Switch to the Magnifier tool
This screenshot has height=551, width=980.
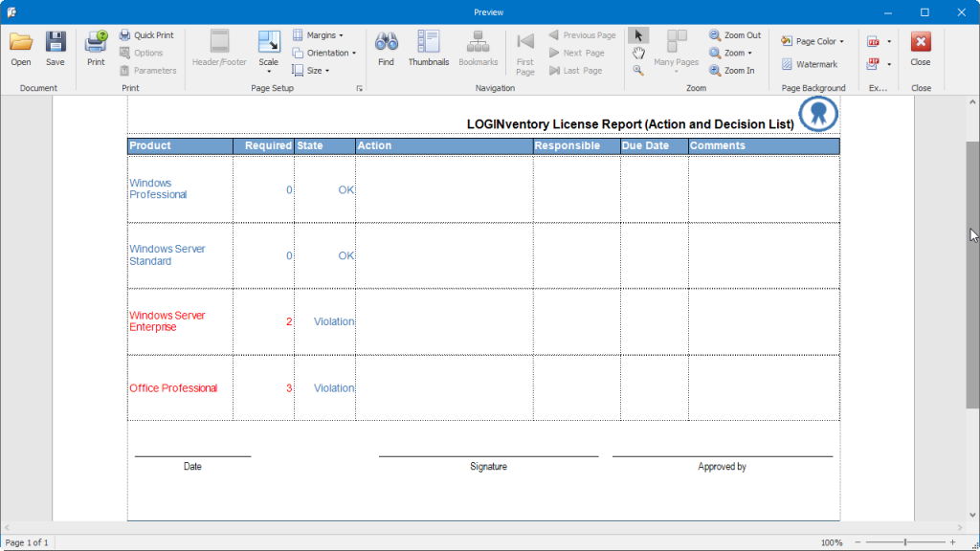[638, 70]
